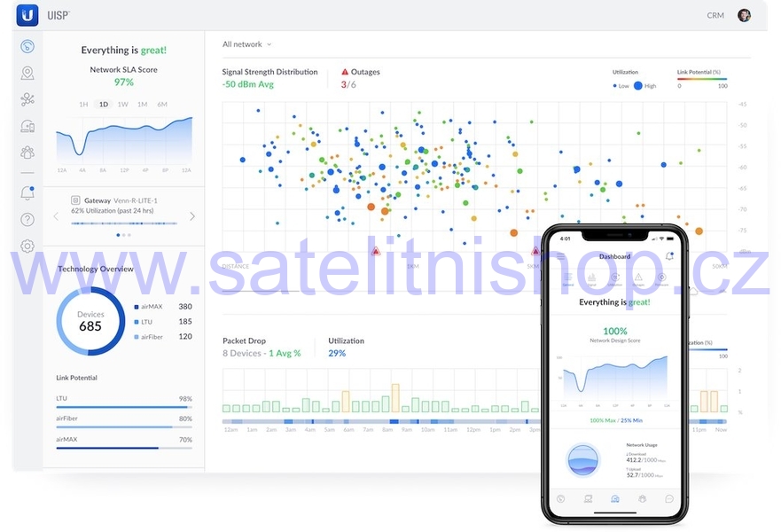Image resolution: width=781 pixels, height=532 pixels.
Task: Click the red Outages warning triangle icon
Action: [x=345, y=72]
